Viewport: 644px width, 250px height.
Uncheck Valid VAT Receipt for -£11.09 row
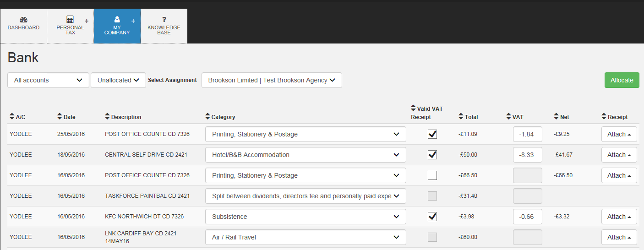tap(432, 134)
